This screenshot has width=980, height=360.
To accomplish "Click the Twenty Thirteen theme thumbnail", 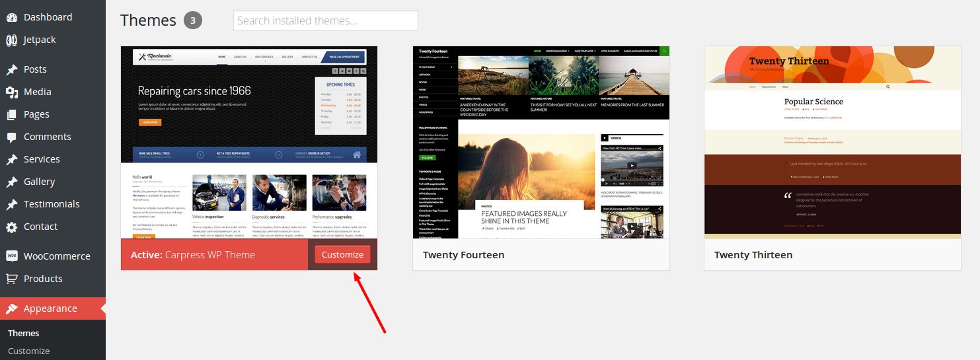I will click(833, 142).
